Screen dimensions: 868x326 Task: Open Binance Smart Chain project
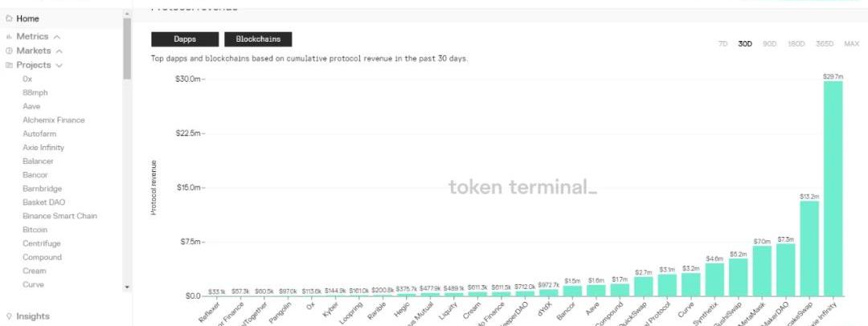coord(59,216)
